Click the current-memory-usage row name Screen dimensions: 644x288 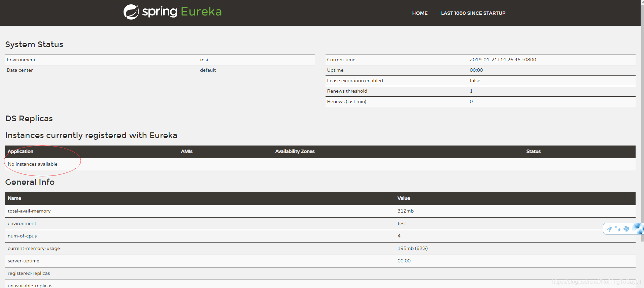[x=34, y=248]
